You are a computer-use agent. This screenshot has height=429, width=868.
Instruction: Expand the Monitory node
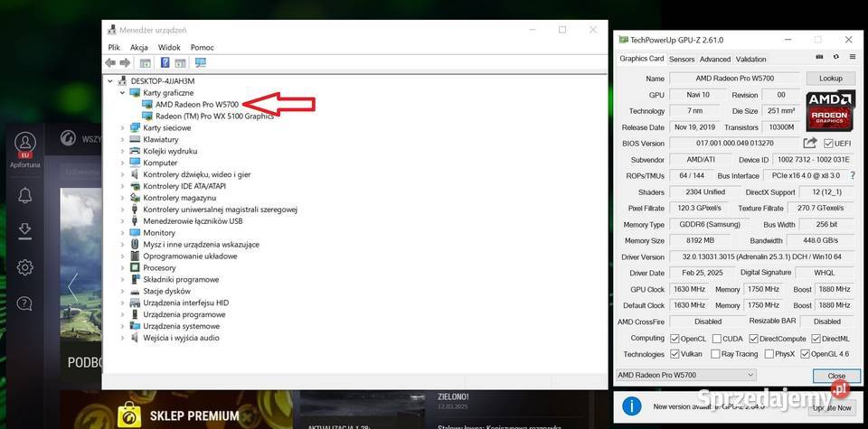click(x=122, y=233)
